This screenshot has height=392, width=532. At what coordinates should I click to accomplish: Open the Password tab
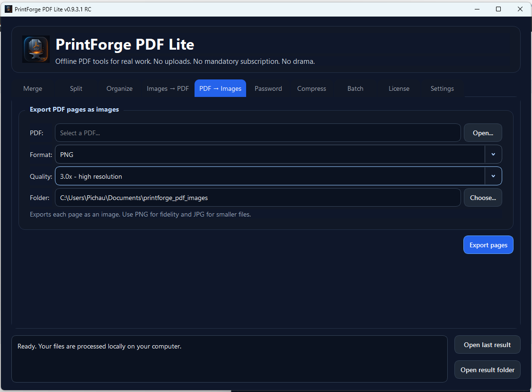pyautogui.click(x=268, y=88)
